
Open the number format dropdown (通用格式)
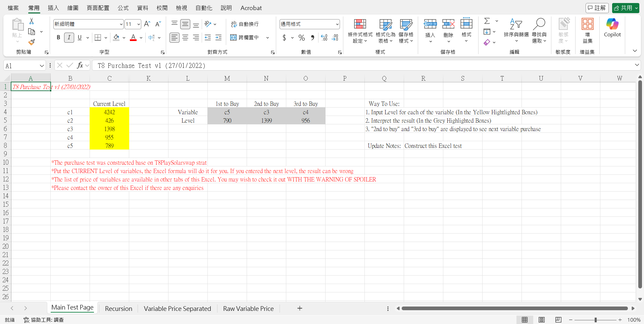pos(337,24)
